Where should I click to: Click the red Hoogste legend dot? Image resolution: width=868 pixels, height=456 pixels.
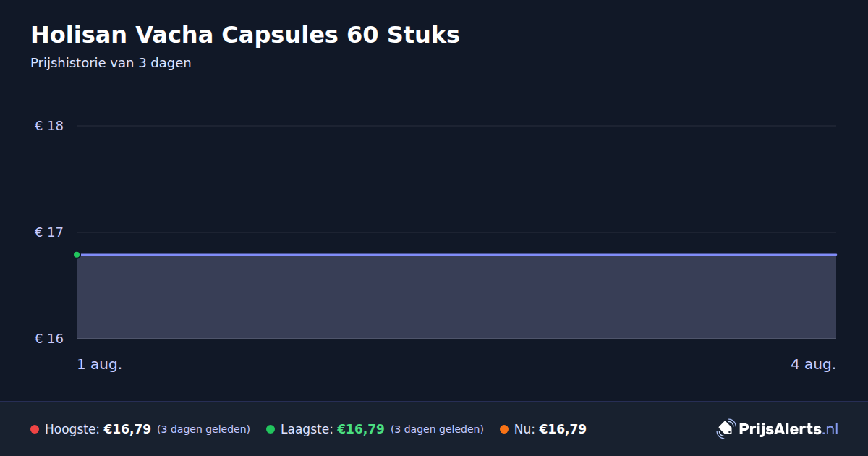(x=35, y=429)
